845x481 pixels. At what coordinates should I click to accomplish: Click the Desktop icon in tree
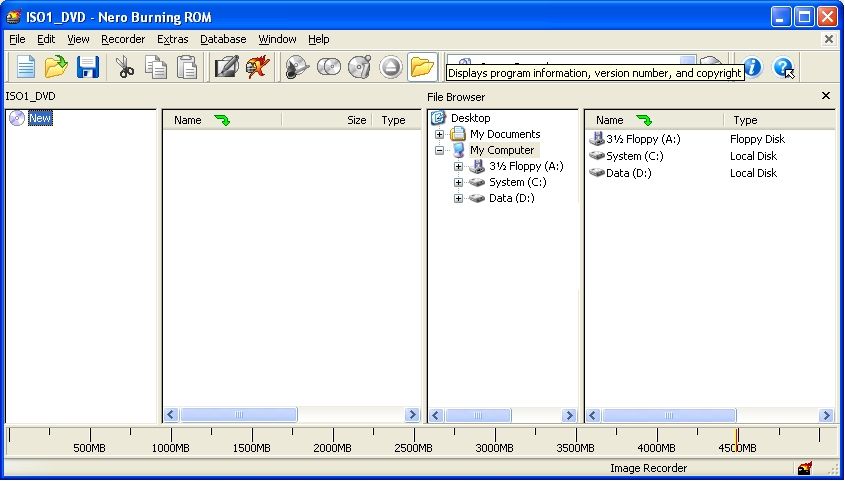tap(439, 117)
